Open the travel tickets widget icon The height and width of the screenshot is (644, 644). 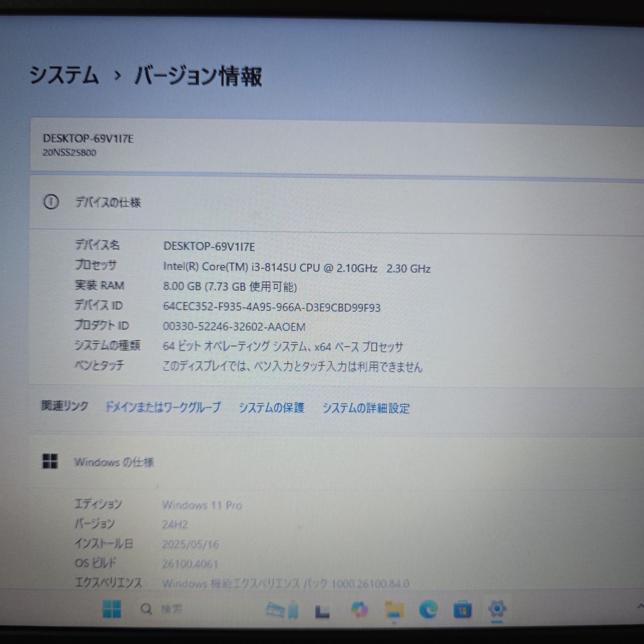(x=282, y=609)
